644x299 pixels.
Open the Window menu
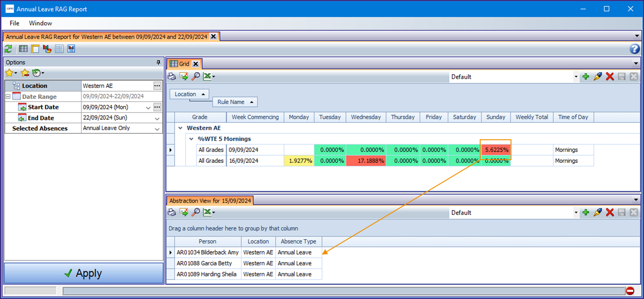(40, 23)
